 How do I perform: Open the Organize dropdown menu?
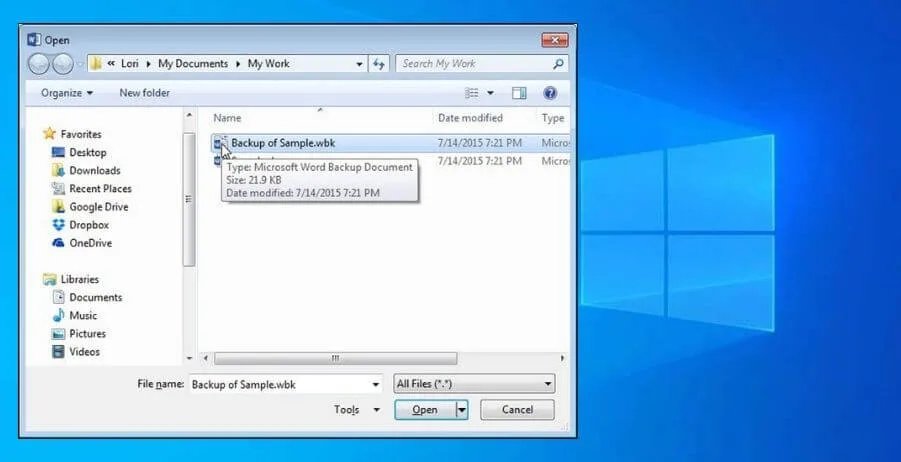click(67, 93)
